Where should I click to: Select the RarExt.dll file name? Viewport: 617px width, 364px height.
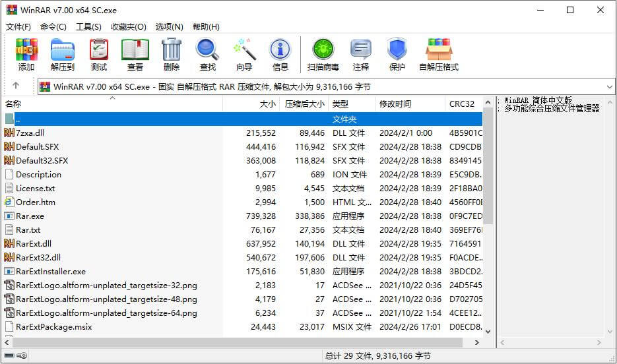pos(34,244)
